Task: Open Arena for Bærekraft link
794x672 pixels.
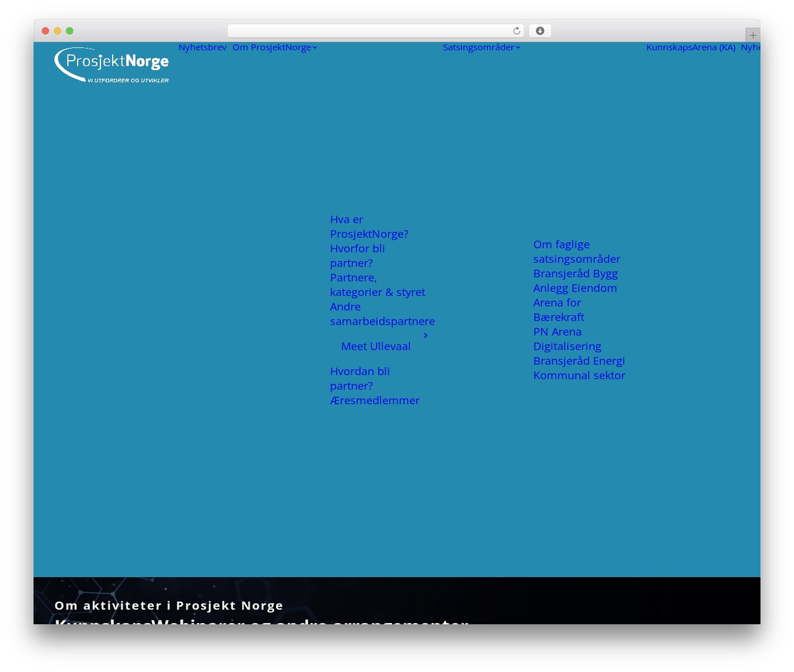Action: pyautogui.click(x=558, y=309)
